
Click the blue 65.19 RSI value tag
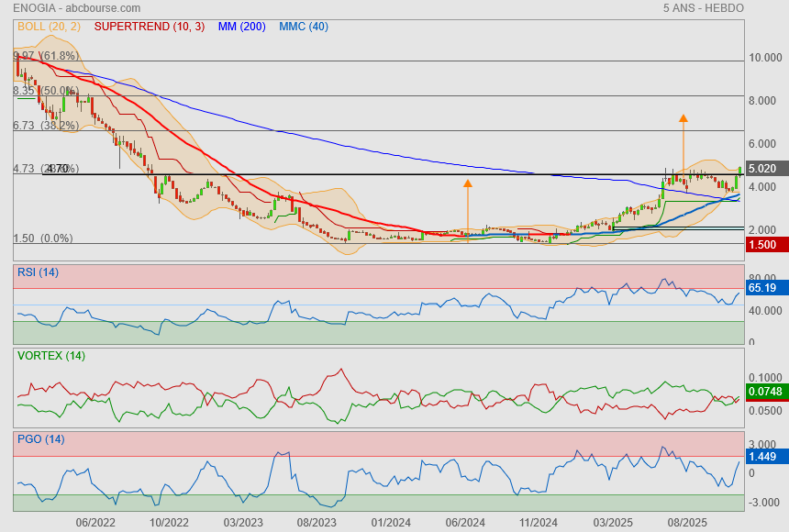[x=763, y=288]
